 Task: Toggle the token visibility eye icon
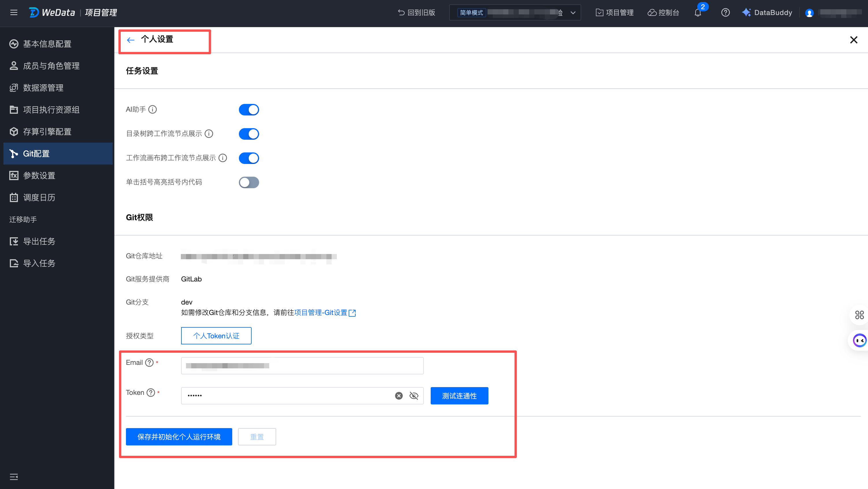(414, 396)
